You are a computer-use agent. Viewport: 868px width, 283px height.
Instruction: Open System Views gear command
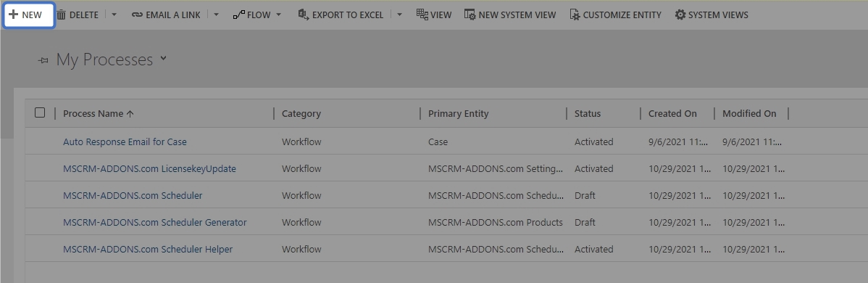tap(711, 15)
